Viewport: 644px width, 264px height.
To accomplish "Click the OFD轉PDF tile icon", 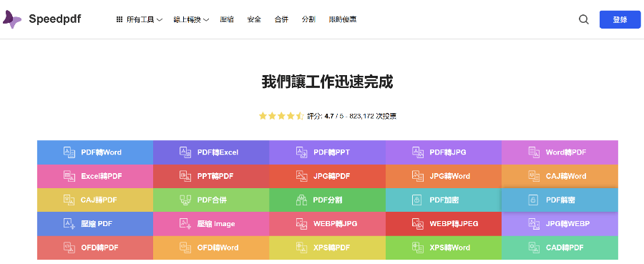I will click(69, 248).
